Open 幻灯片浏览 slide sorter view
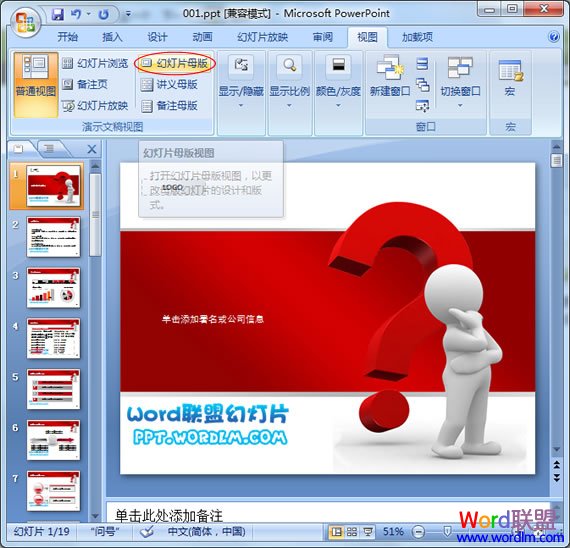 95,64
